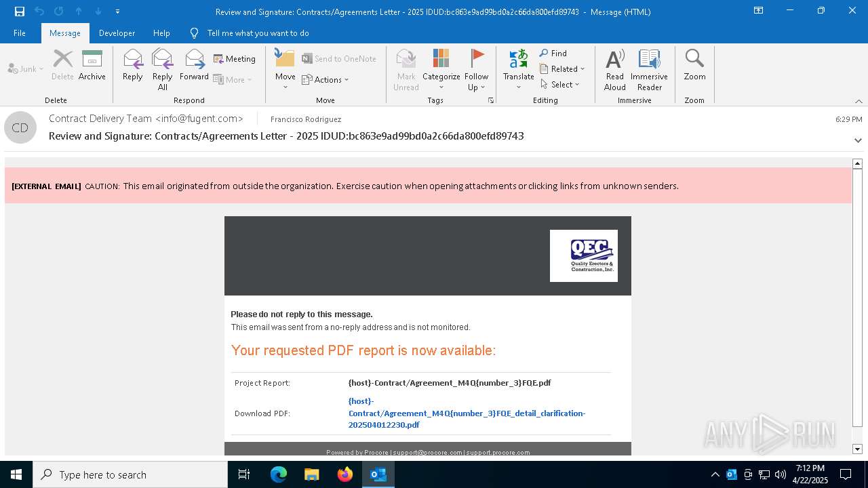Viewport: 868px width, 488px height.
Task: Launch Firefox from taskbar
Action: tap(345, 474)
